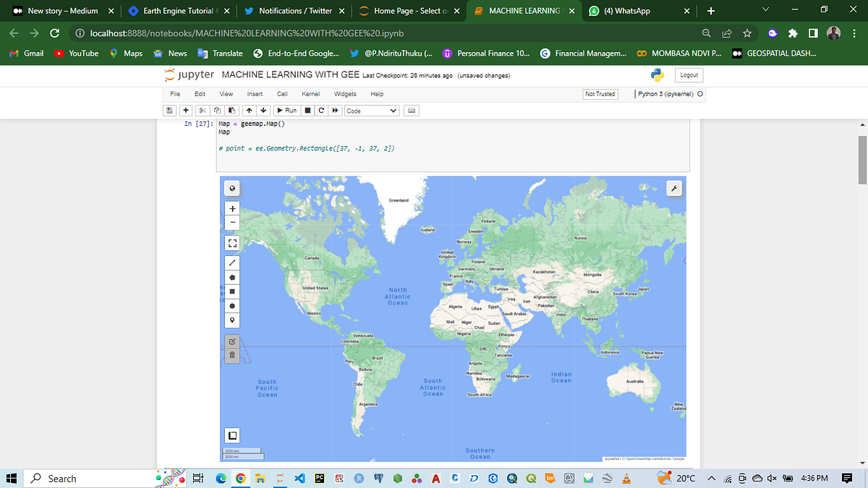Viewport: 868px width, 488px height.
Task: Cut the selected cell with the scissors icon
Action: click(x=202, y=110)
